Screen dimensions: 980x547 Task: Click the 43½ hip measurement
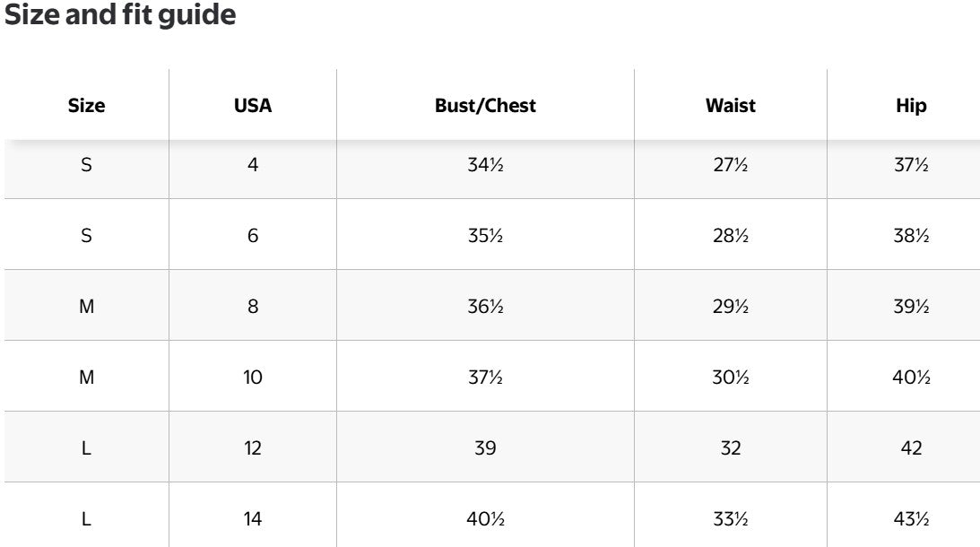(911, 519)
